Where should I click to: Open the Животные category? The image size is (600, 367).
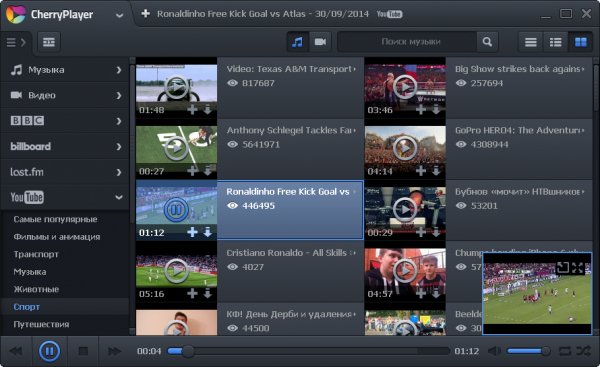(x=36, y=289)
